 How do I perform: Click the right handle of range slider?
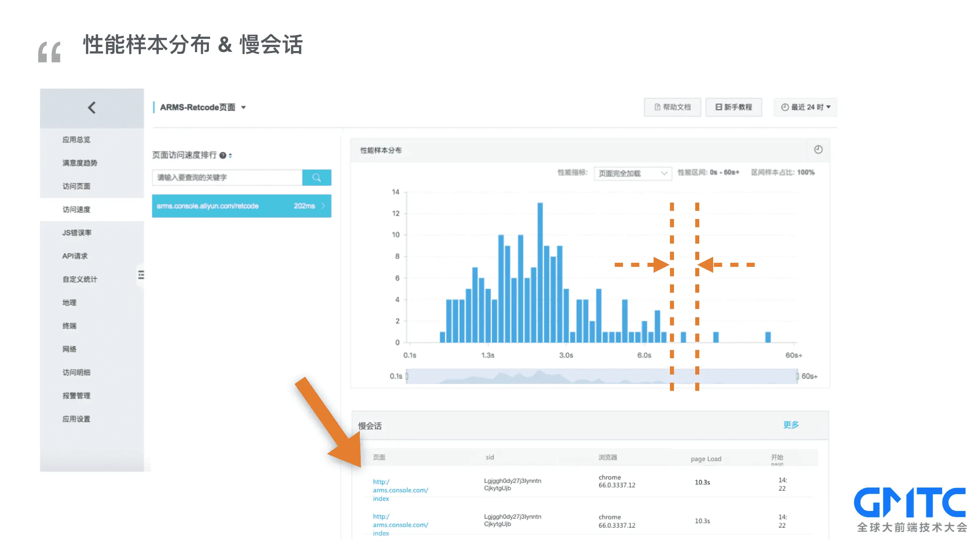(x=797, y=376)
